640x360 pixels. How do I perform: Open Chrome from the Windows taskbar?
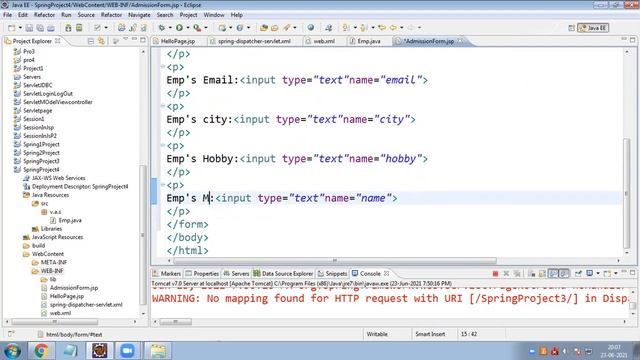pyautogui.click(x=41, y=351)
